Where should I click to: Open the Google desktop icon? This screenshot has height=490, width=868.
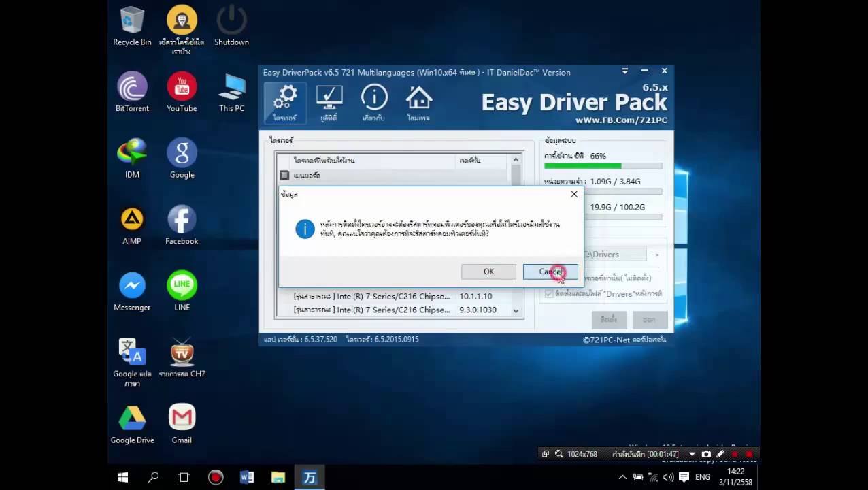coord(182,159)
